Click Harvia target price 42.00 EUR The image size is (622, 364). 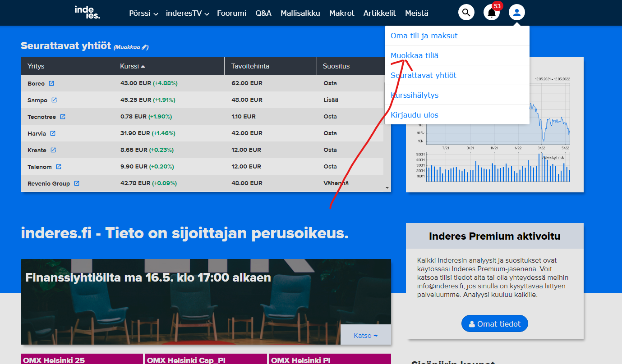point(247,133)
